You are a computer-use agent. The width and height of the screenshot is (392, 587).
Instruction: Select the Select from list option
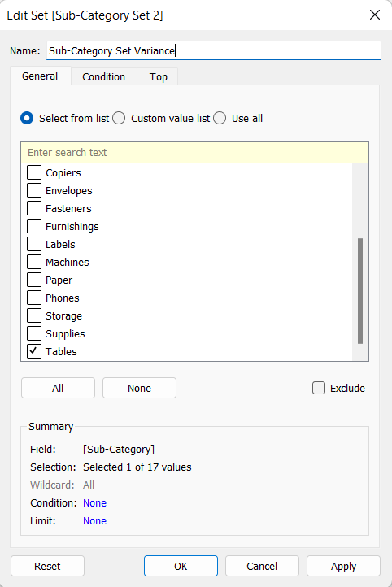27,119
